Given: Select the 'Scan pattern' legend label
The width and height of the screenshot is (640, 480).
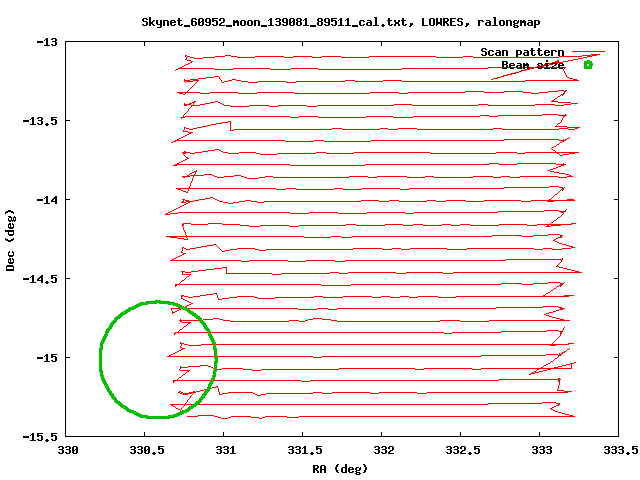Looking at the screenshot, I should click(522, 52).
